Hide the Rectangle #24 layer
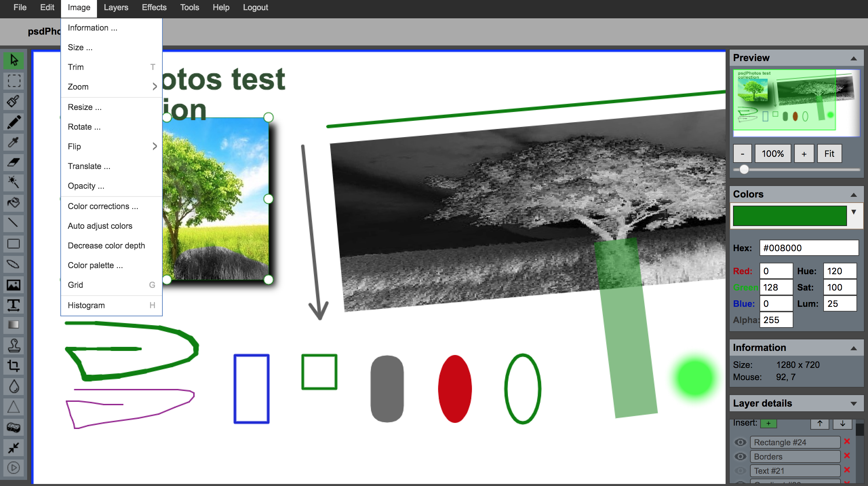The height and width of the screenshot is (486, 868). (x=740, y=442)
